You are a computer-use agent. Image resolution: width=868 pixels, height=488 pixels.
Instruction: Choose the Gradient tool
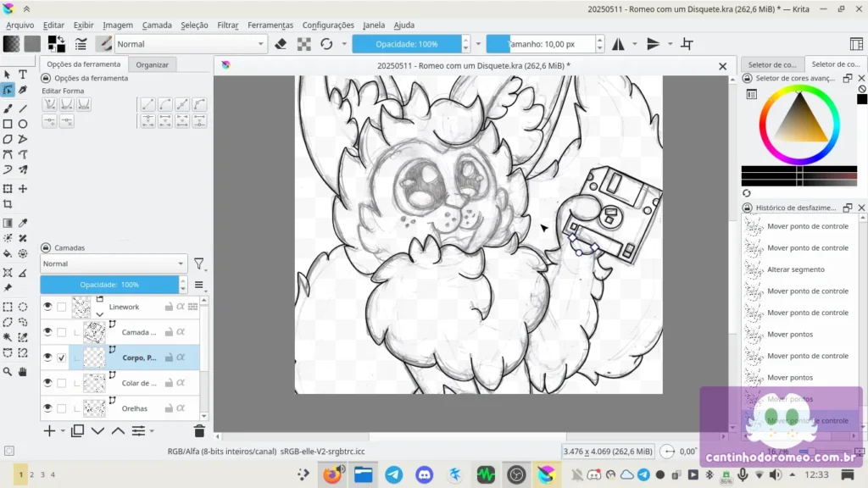tap(8, 223)
